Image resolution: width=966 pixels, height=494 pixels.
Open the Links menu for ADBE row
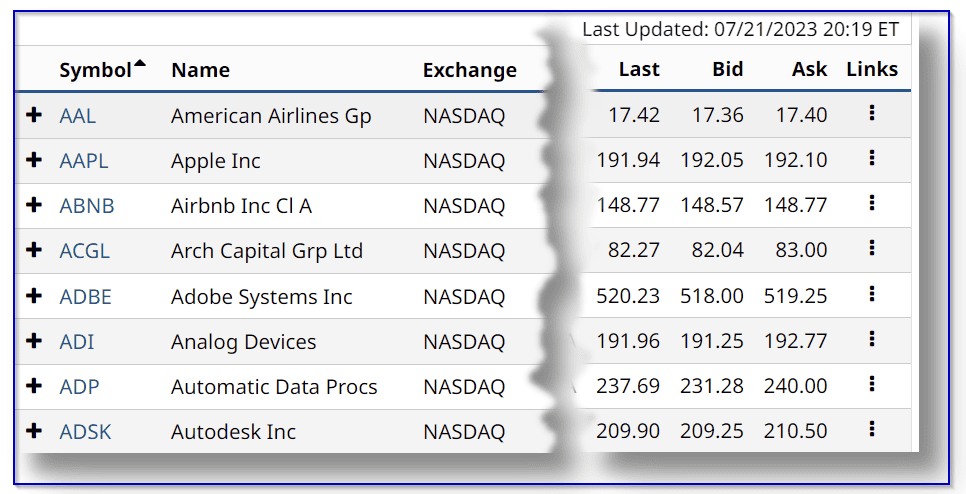click(x=872, y=295)
